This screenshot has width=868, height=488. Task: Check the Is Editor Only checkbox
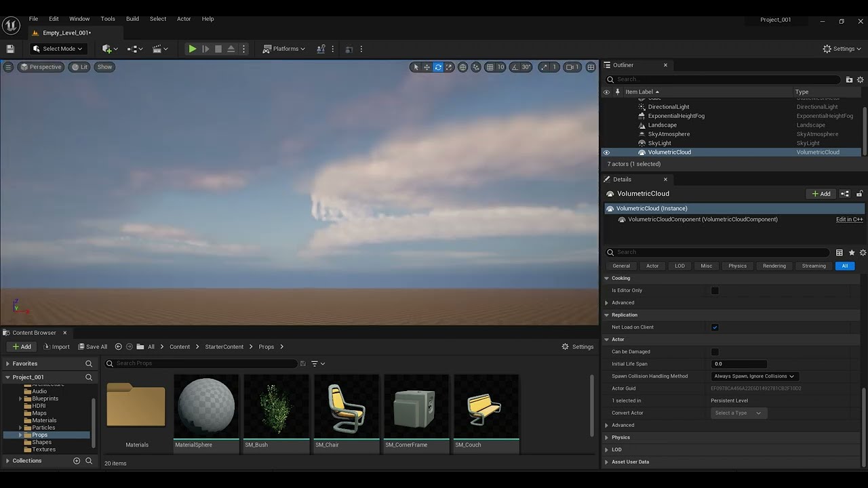pyautogui.click(x=715, y=291)
